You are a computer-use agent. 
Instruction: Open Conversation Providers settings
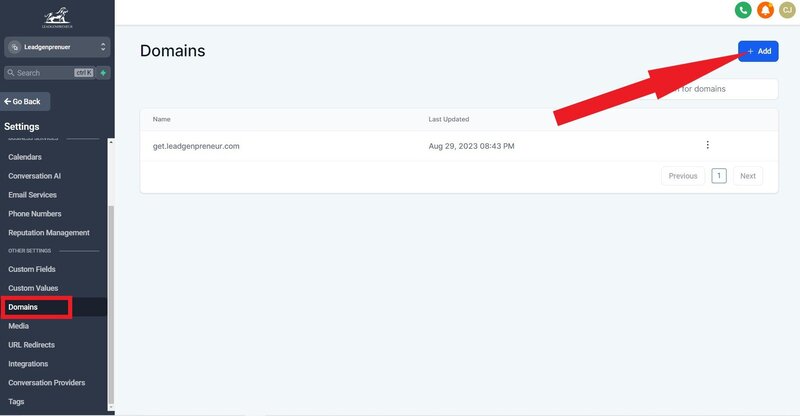point(46,383)
